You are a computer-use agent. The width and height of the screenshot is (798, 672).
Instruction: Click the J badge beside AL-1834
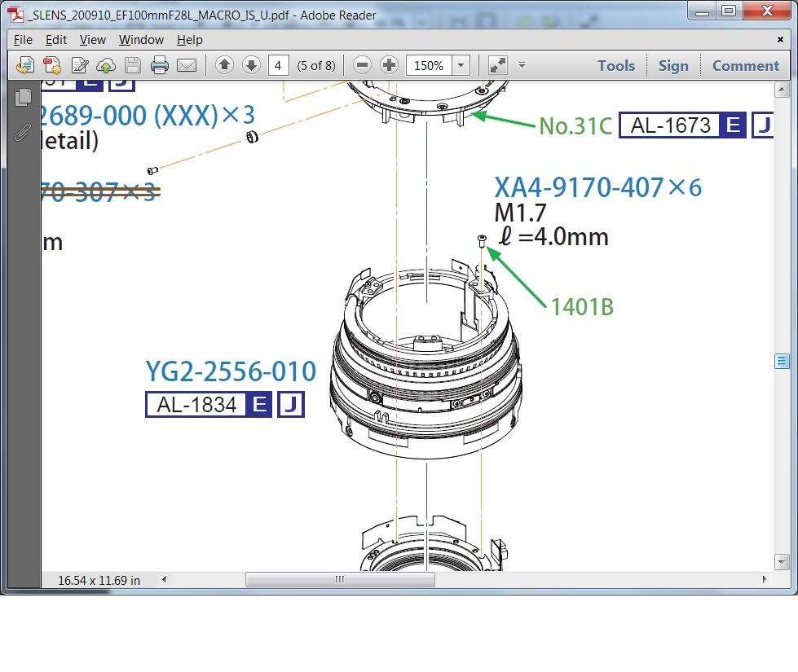click(x=291, y=405)
